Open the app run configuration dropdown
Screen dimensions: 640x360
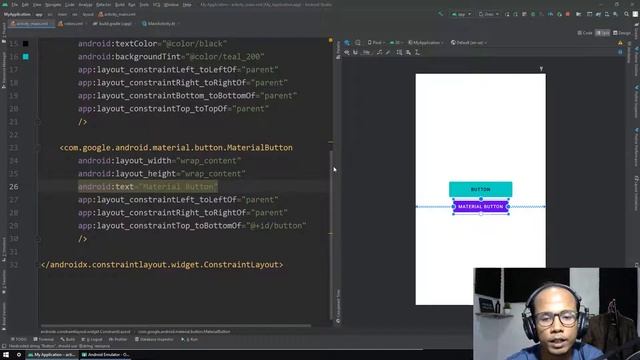pos(461,14)
